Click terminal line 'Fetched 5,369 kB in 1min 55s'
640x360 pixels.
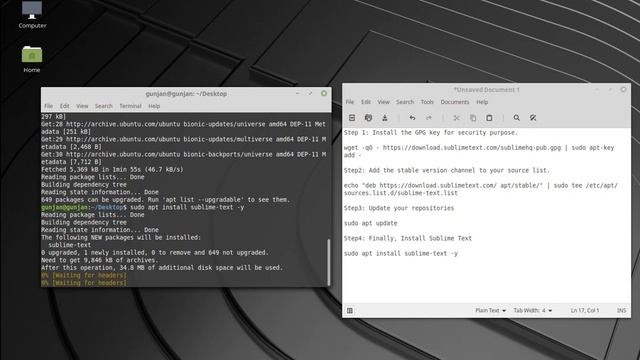pyautogui.click(x=112, y=169)
